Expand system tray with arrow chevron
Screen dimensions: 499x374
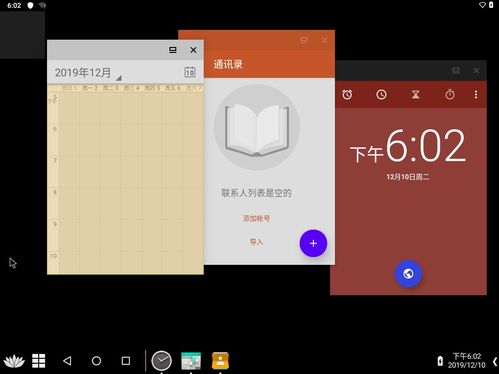[x=495, y=361]
